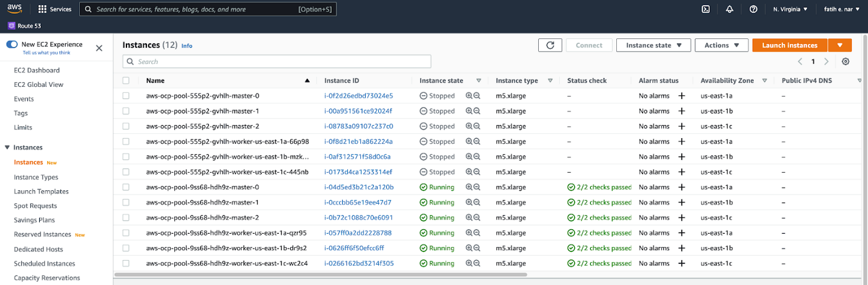This screenshot has width=868, height=285.
Task: Open the fatih e. nar account menu
Action: [x=841, y=9]
